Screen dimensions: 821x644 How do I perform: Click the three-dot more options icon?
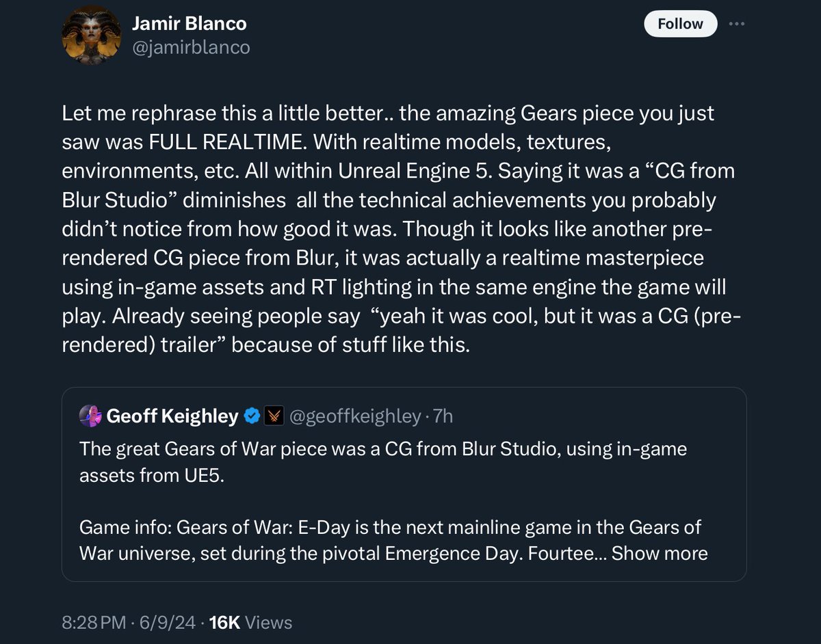click(x=736, y=24)
